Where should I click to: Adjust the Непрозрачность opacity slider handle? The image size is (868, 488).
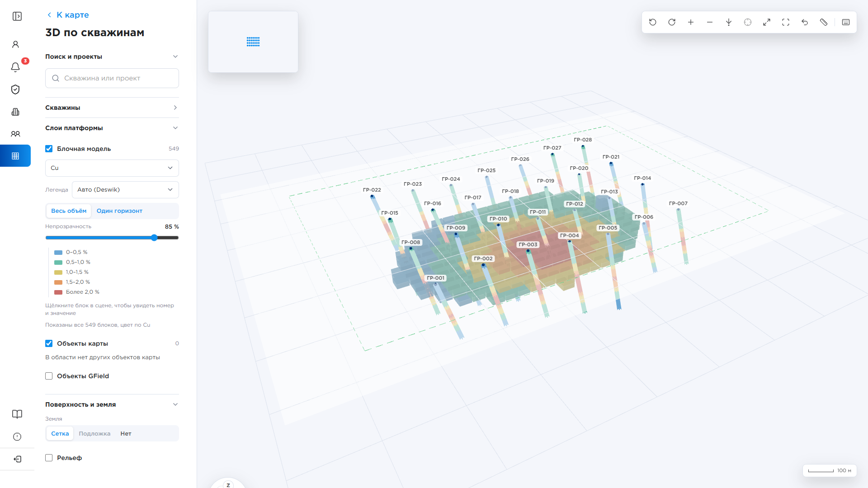click(x=154, y=238)
